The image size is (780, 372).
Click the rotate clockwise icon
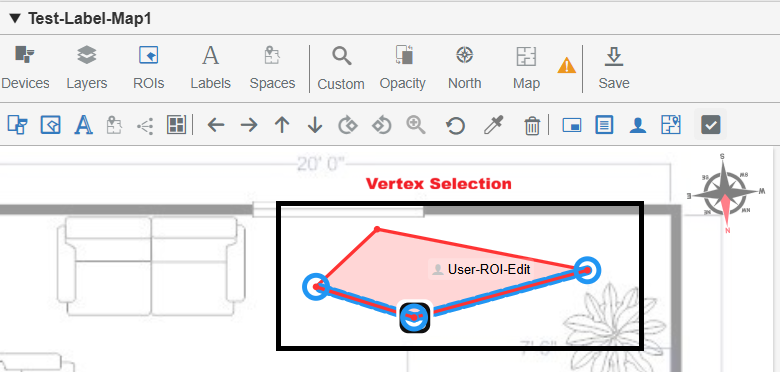348,125
